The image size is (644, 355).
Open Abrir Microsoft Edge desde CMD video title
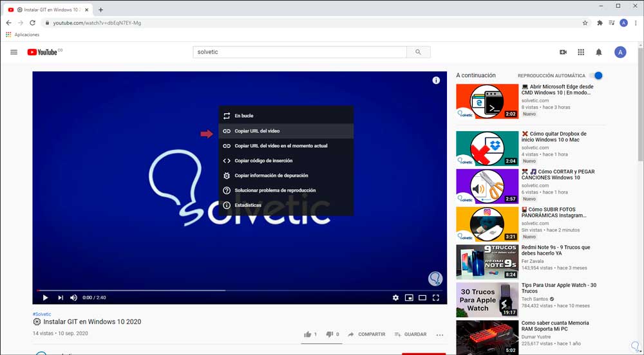pos(557,90)
